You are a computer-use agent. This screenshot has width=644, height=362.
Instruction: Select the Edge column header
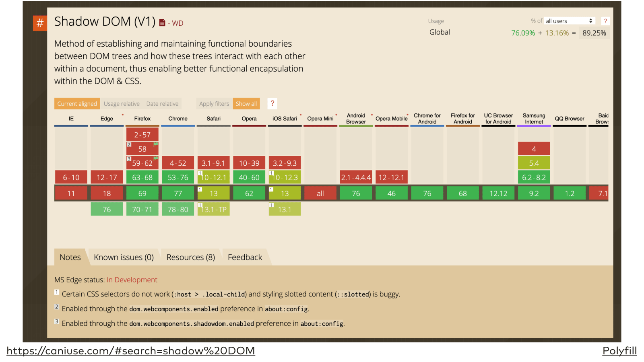pyautogui.click(x=107, y=119)
